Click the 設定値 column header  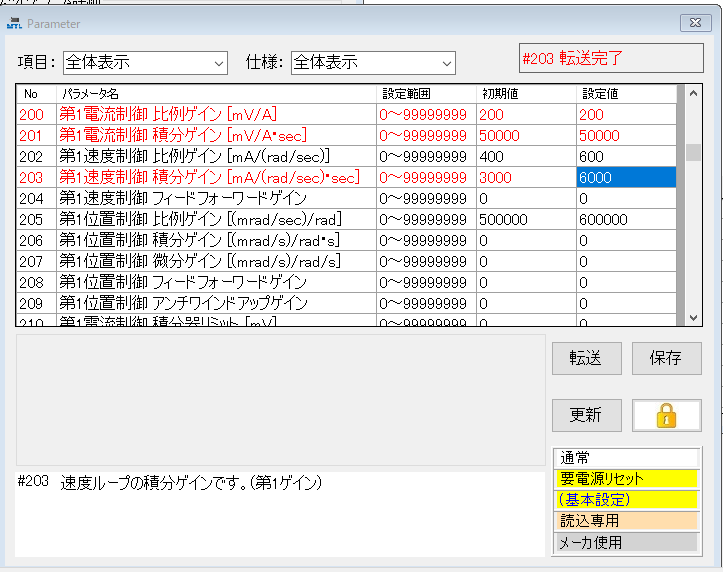(x=625, y=94)
